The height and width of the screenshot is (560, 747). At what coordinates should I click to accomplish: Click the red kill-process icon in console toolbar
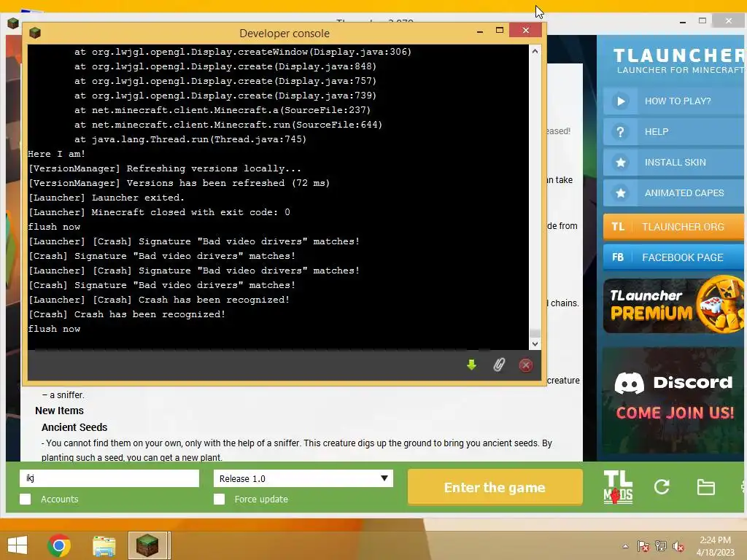tap(525, 365)
